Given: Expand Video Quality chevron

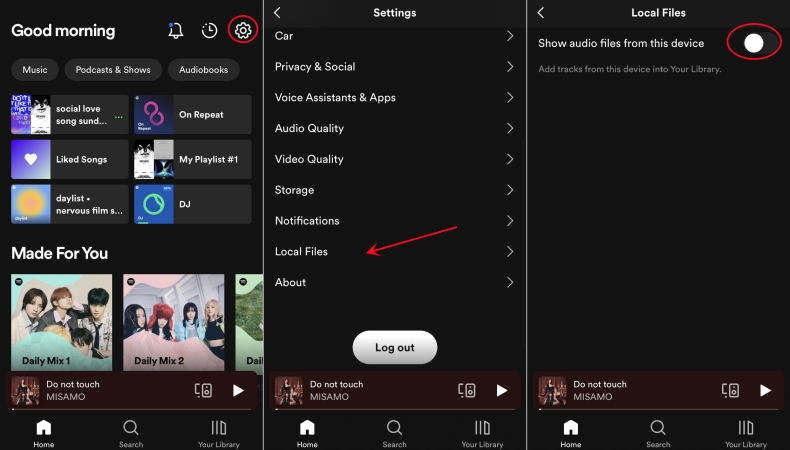Looking at the screenshot, I should [x=510, y=159].
